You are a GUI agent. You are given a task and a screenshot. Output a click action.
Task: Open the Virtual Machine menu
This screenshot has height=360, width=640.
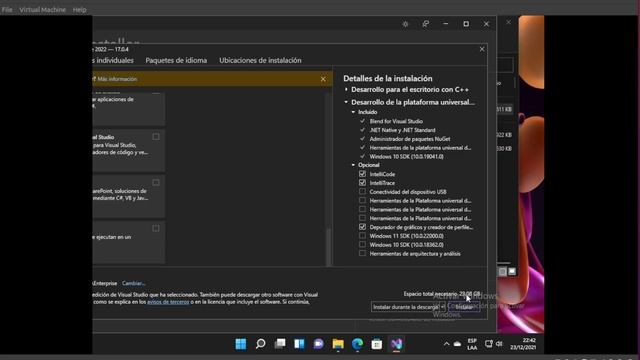pyautogui.click(x=42, y=9)
